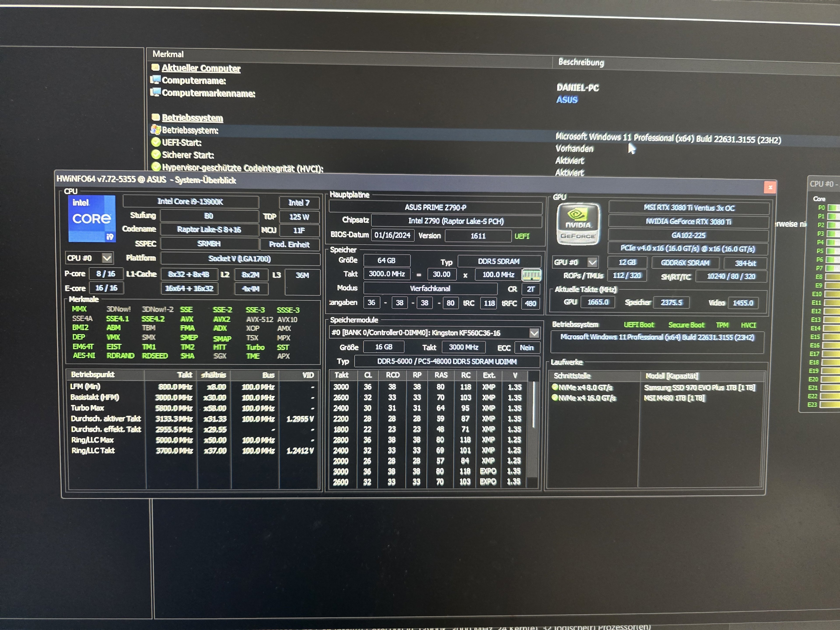Click the P0 core usage bar
Image resolution: width=840 pixels, height=630 pixels.
(x=833, y=208)
